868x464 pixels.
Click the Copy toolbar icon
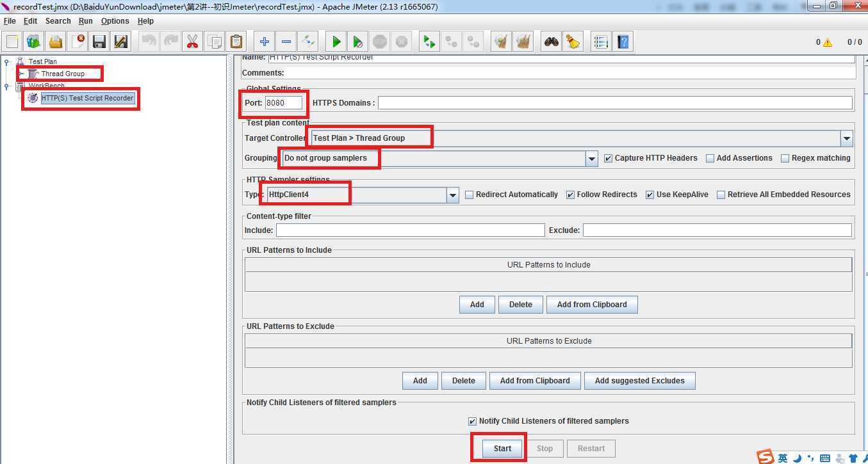pyautogui.click(x=214, y=42)
